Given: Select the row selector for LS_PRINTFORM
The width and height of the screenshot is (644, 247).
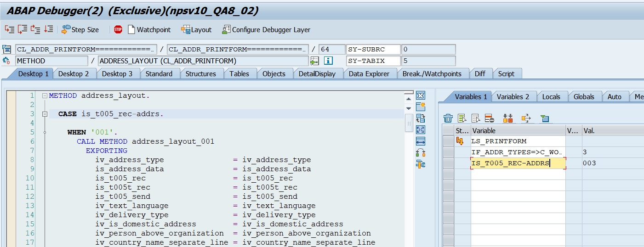Looking at the screenshot, I should 448,141.
